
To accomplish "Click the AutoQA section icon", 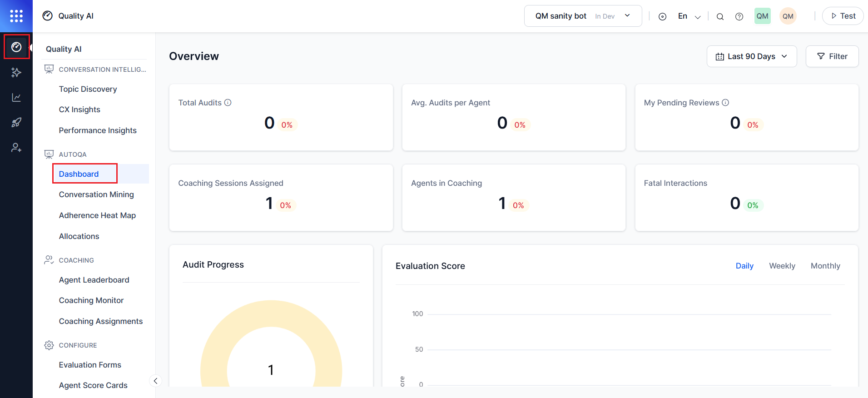I will coord(49,154).
